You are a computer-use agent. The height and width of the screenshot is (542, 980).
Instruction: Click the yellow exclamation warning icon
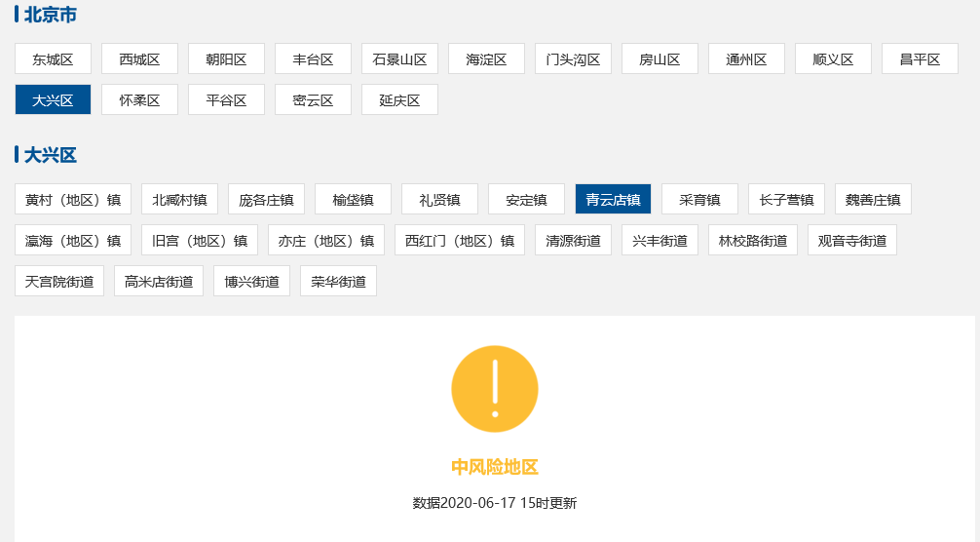pos(495,389)
